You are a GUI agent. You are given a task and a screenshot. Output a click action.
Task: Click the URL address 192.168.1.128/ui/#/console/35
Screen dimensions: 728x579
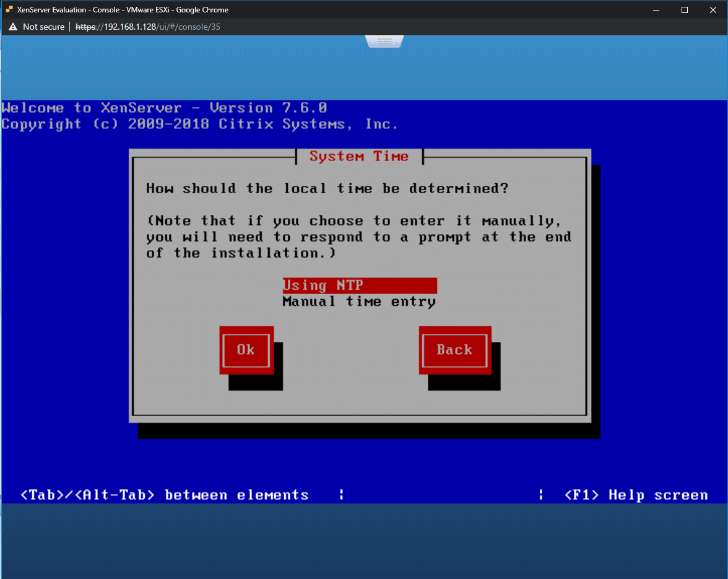tap(147, 27)
